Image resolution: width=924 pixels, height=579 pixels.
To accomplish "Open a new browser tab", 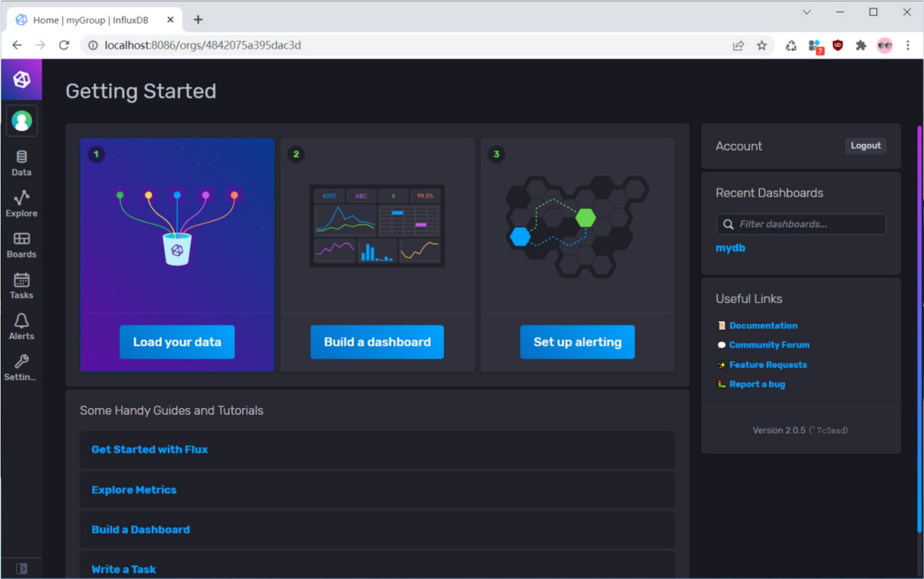I will click(198, 20).
